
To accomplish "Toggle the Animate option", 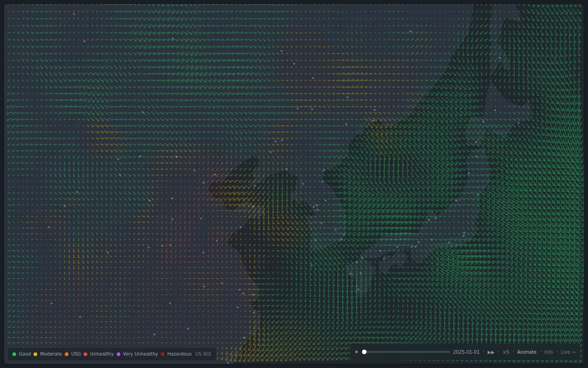I will point(526,352).
